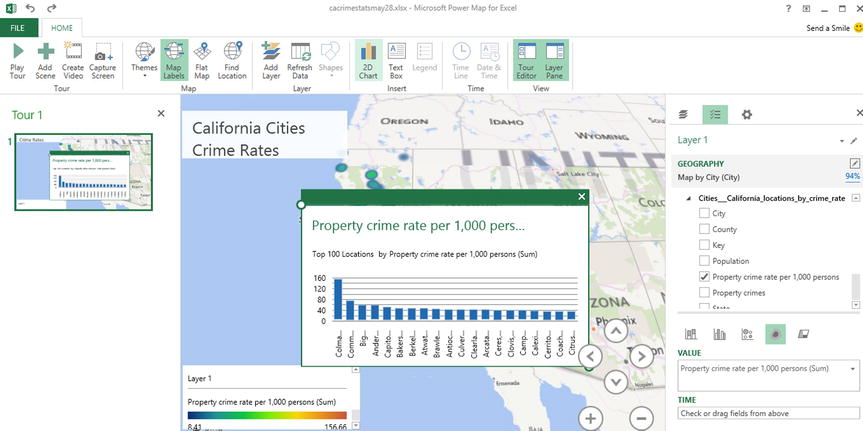
Task: Open Find Location tool
Action: coord(232,61)
